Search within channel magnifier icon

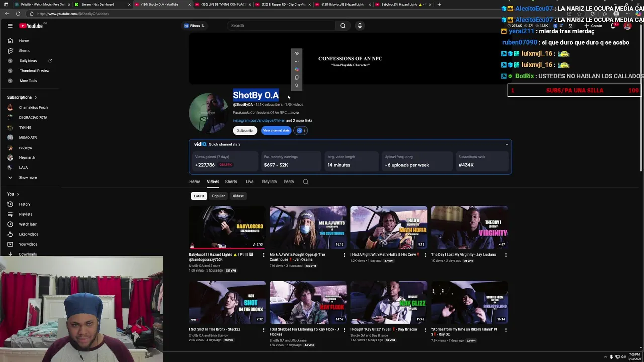click(305, 182)
